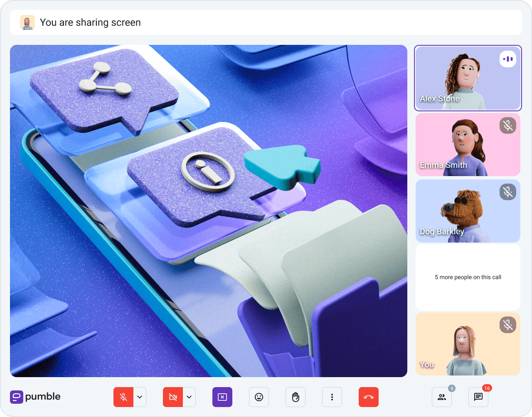532x417 pixels.
Task: Open the participants list icon
Action: [441, 397]
